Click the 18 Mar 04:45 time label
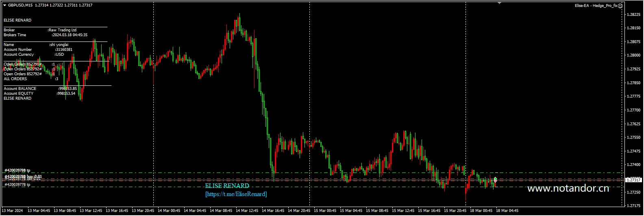Viewport: 644px width, 216px height. 507,211
